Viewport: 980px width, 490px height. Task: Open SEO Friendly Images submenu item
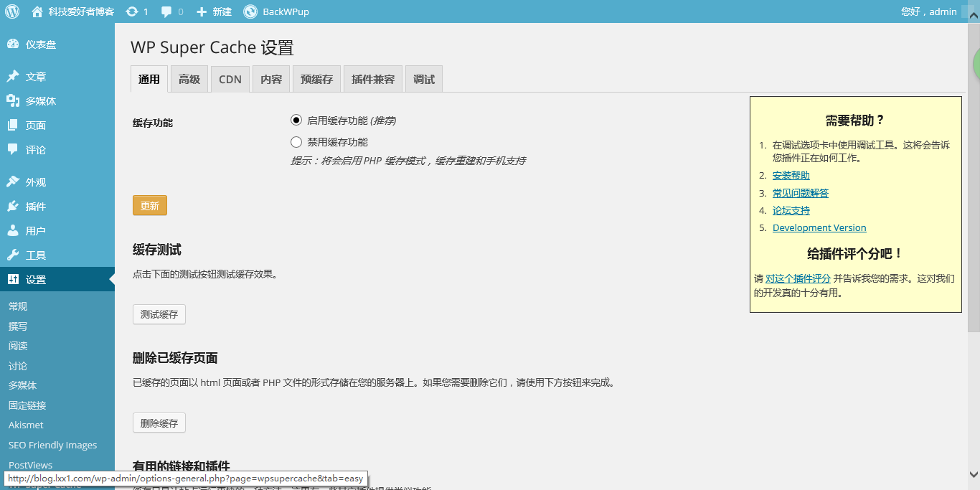pyautogui.click(x=52, y=445)
